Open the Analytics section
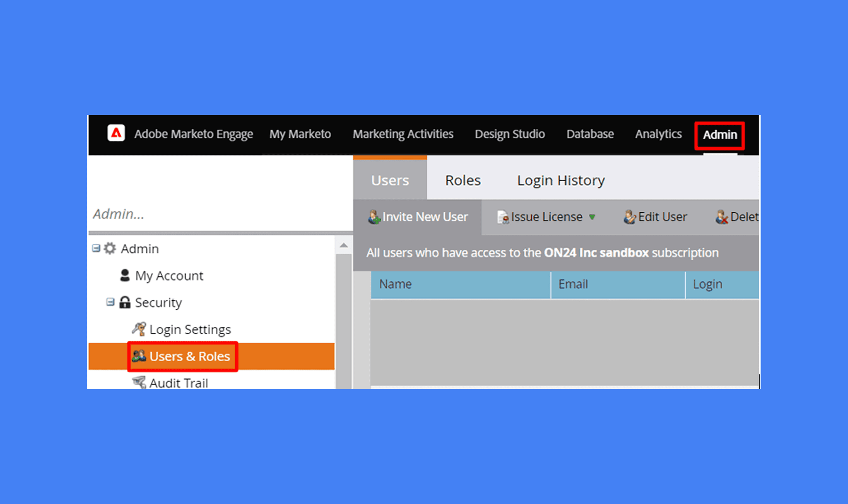 tap(658, 134)
